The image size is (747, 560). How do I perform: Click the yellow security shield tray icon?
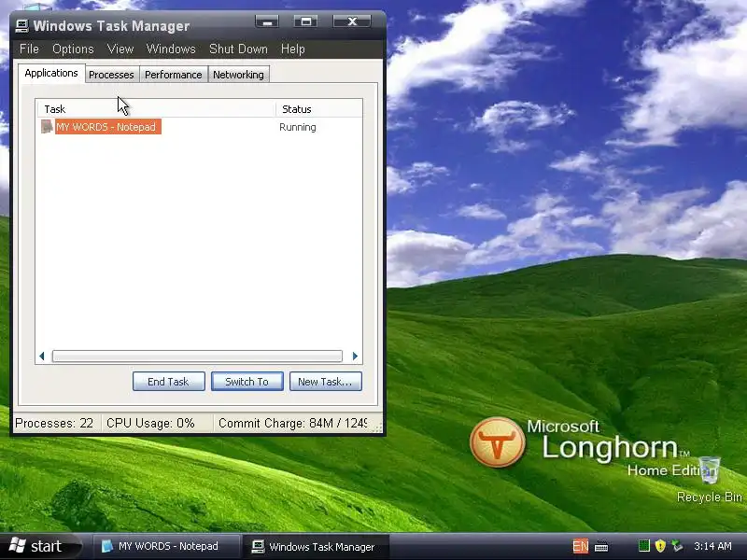tap(660, 546)
